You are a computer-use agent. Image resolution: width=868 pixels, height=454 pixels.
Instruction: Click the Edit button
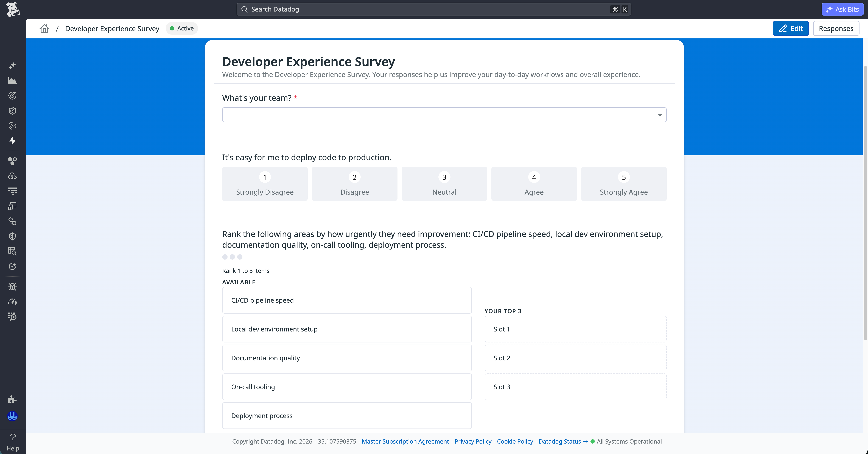(x=791, y=28)
